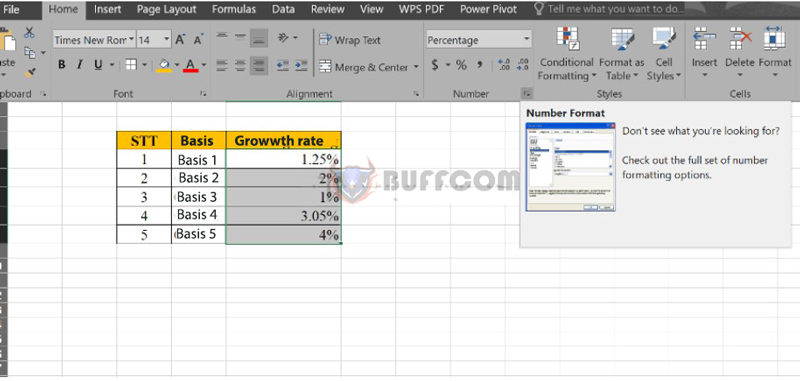
Task: Apply Percent Style format
Action: [x=461, y=65]
